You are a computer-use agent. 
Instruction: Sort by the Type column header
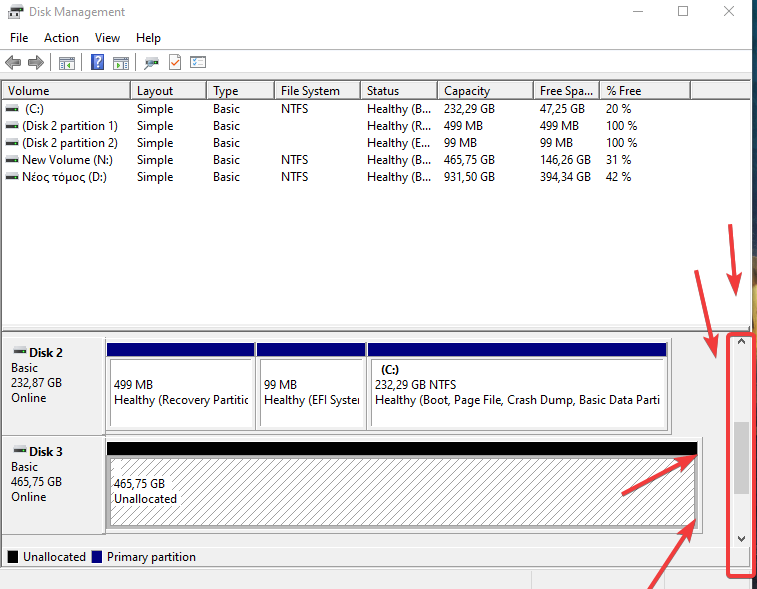(x=240, y=91)
